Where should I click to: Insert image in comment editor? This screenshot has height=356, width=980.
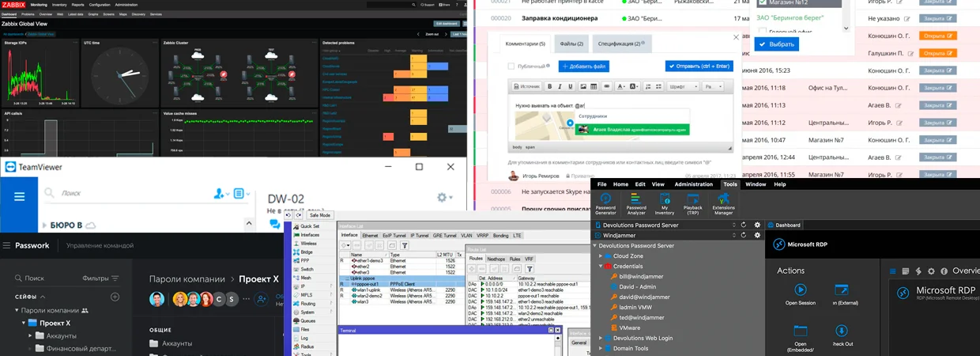pyautogui.click(x=583, y=86)
